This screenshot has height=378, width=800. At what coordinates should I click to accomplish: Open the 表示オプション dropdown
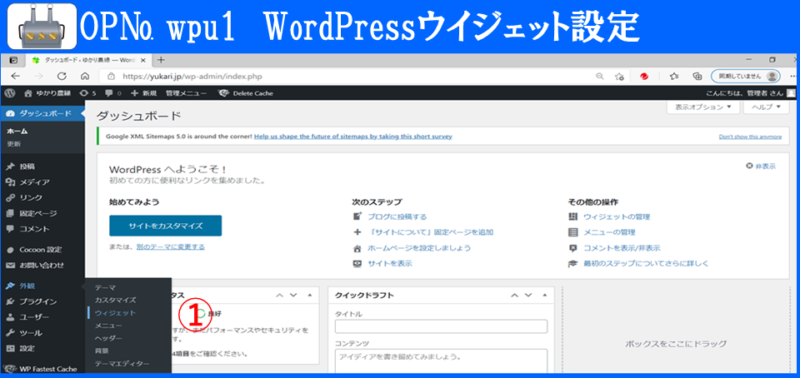703,107
